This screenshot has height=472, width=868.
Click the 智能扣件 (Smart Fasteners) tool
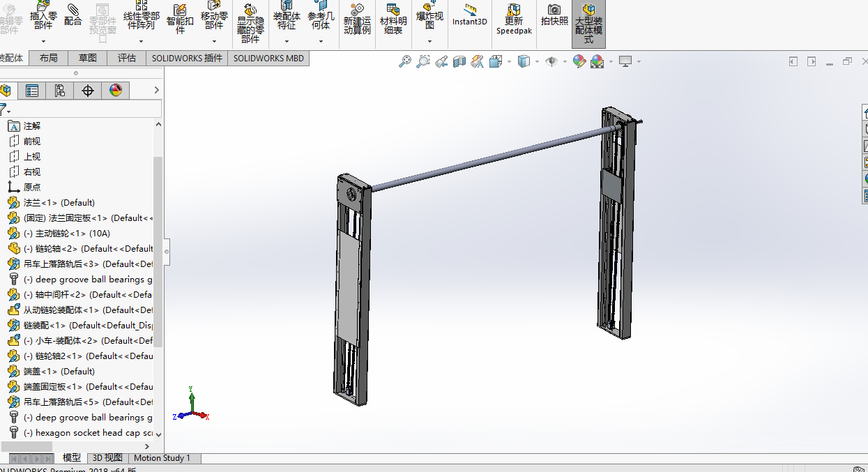click(180, 18)
